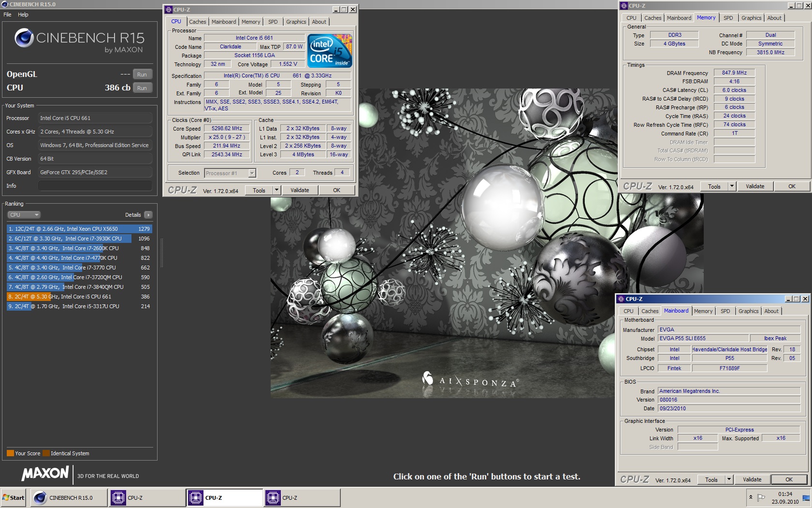812x508 pixels.
Task: Click Tools button in CPU window
Action: [259, 190]
